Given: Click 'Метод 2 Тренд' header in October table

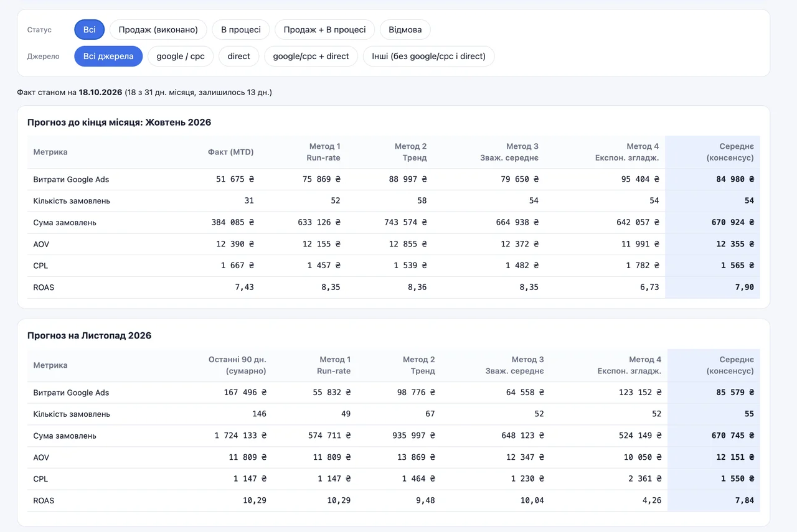Looking at the screenshot, I should [410, 152].
